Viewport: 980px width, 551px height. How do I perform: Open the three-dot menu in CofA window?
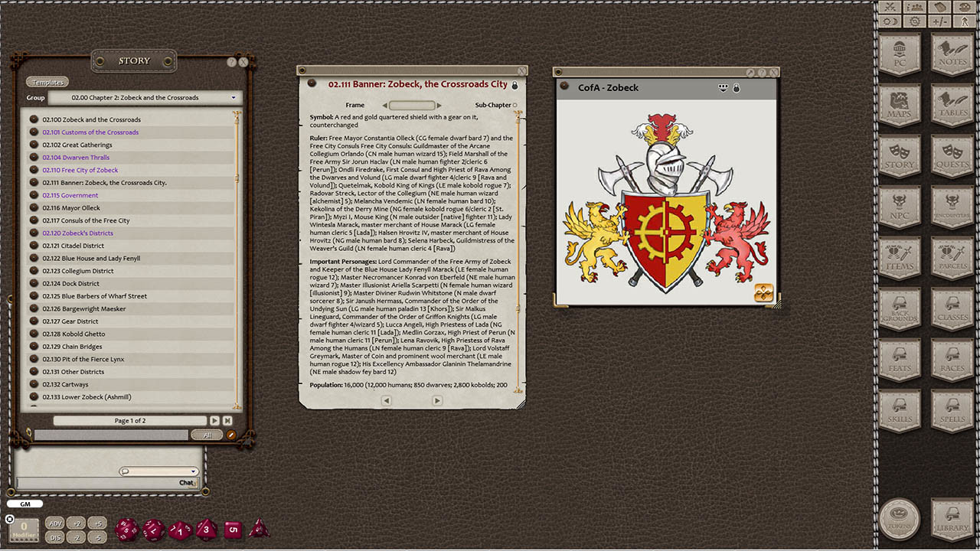point(722,87)
